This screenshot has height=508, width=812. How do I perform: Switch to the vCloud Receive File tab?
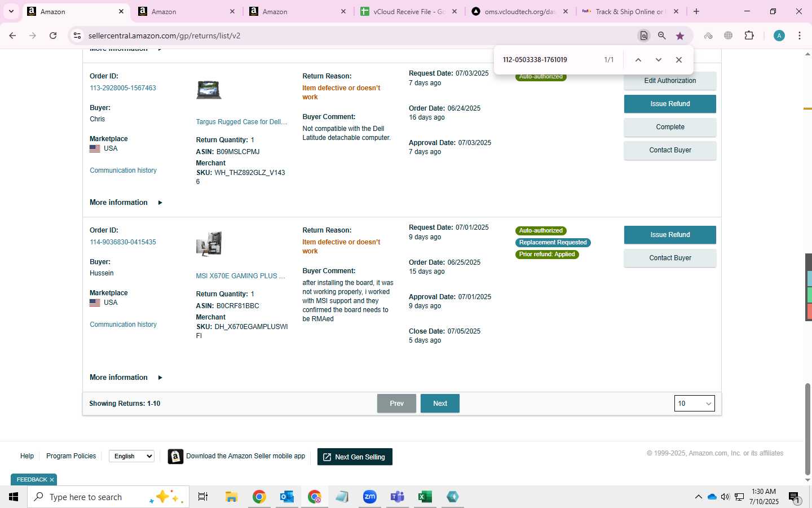(x=408, y=11)
